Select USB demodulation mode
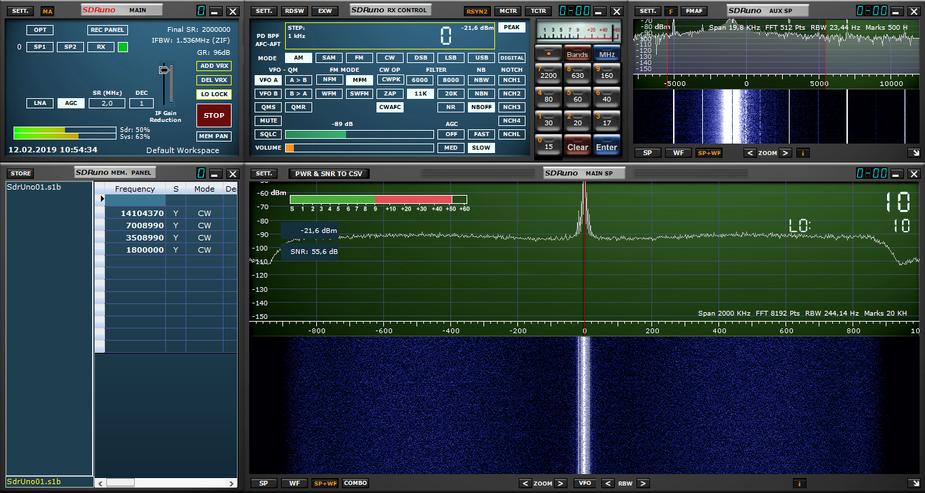This screenshot has height=493, width=925. (x=481, y=58)
